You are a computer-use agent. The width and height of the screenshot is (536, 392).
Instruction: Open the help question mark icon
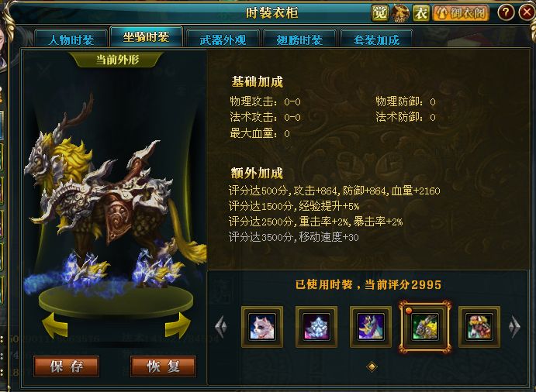pyautogui.click(x=506, y=12)
